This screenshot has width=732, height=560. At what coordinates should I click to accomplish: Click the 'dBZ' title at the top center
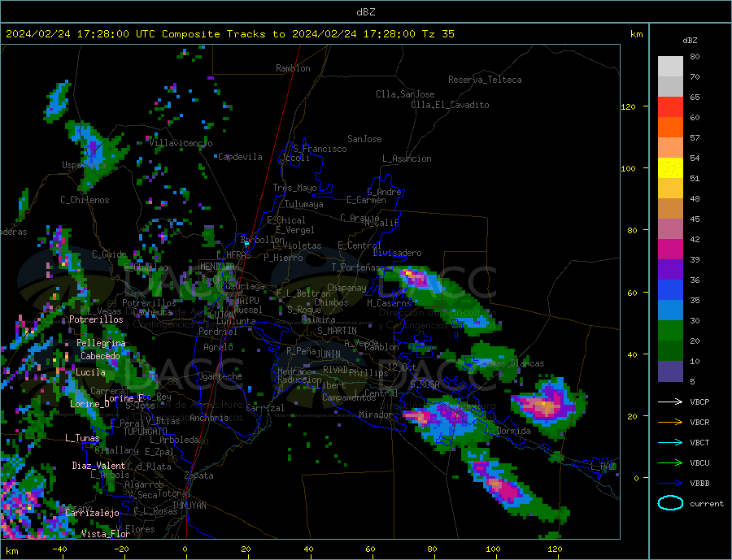tap(365, 12)
